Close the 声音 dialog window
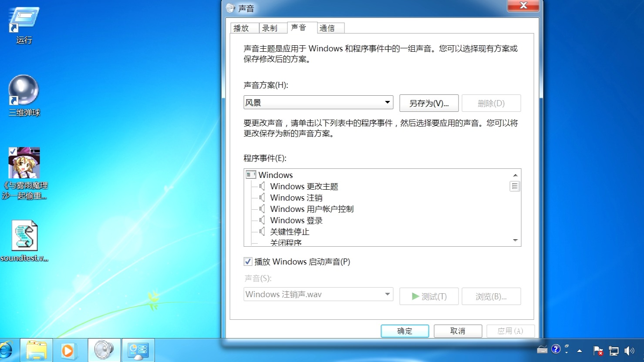The height and width of the screenshot is (362, 644). pos(523,5)
